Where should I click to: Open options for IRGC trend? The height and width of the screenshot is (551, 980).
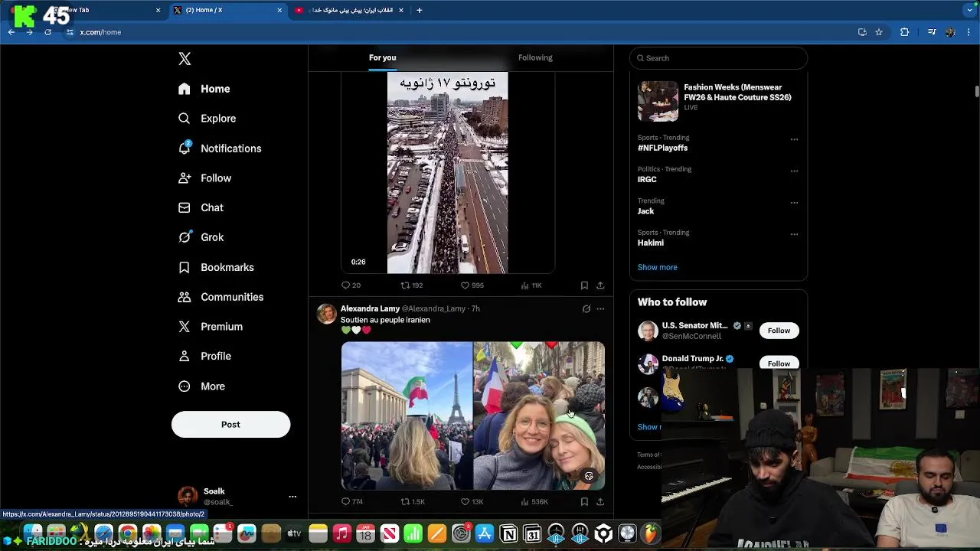coord(794,171)
